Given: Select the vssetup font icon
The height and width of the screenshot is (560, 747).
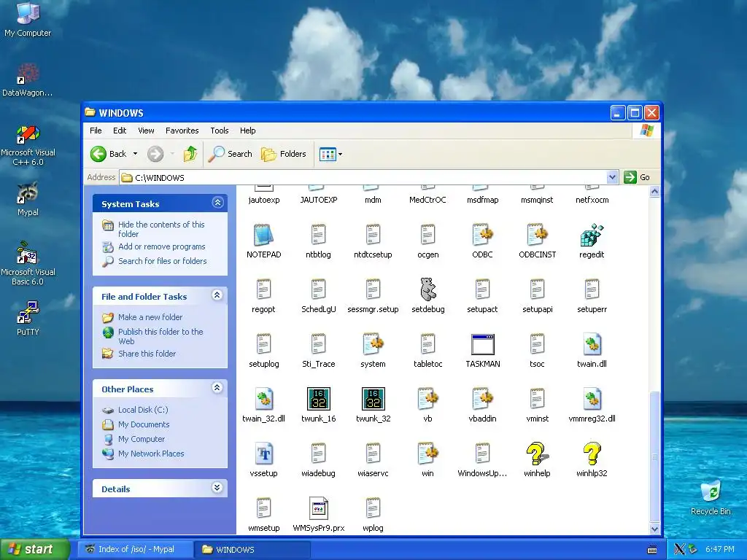Looking at the screenshot, I should click(263, 454).
